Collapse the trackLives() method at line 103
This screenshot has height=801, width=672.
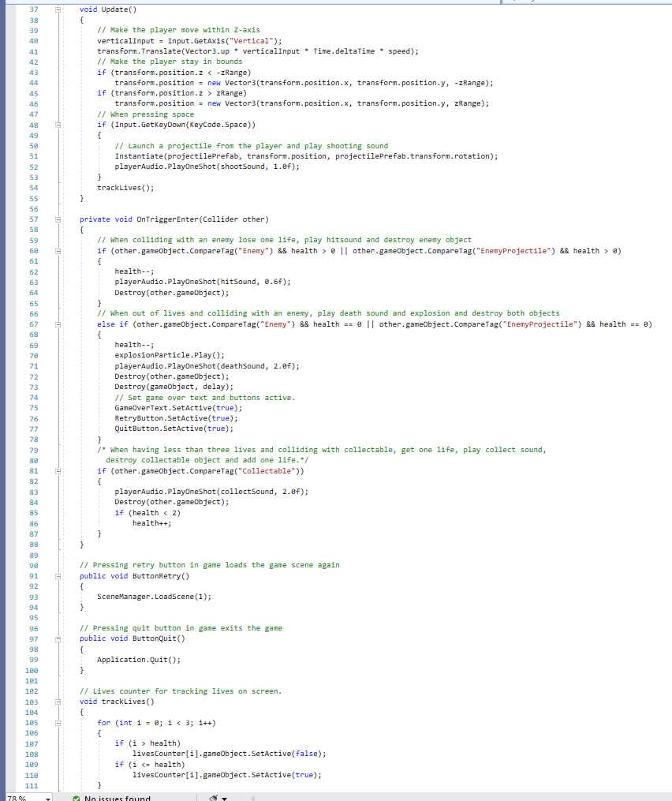(x=58, y=702)
